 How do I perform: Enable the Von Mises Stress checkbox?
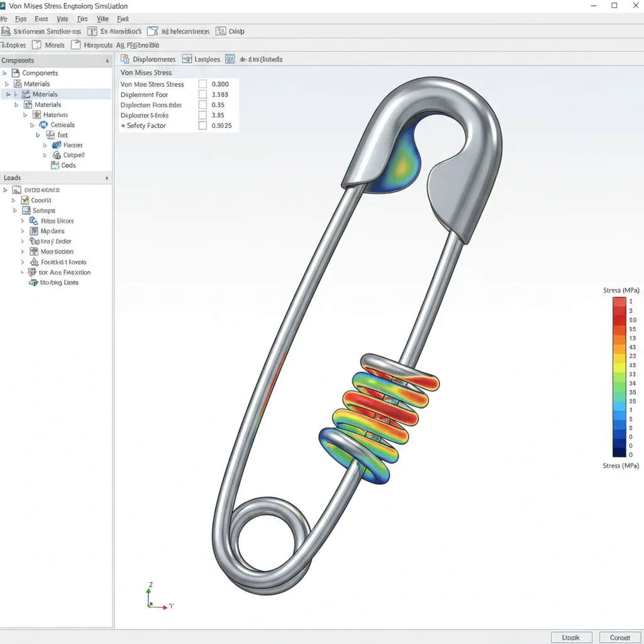pos(203,84)
